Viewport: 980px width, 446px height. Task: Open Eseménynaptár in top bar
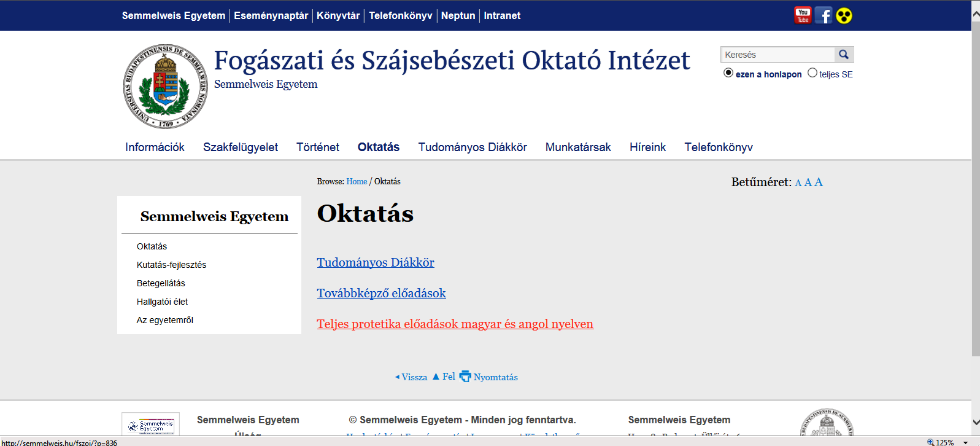pos(271,15)
